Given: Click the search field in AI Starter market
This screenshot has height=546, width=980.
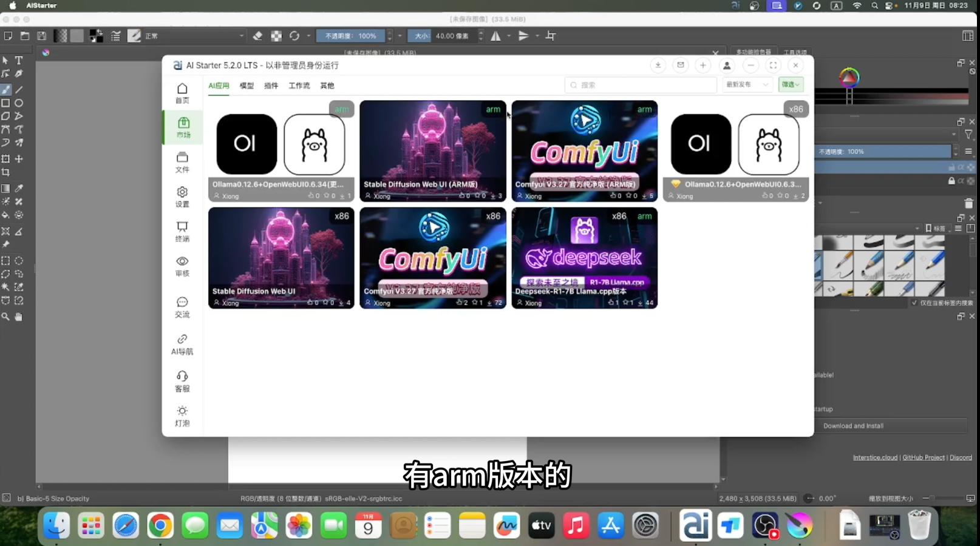Looking at the screenshot, I should tap(641, 85).
